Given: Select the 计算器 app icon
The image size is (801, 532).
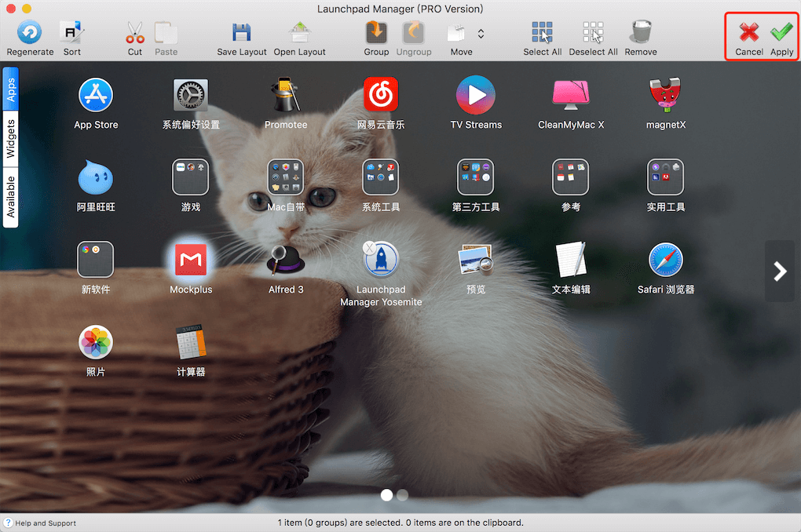Looking at the screenshot, I should point(191,342).
